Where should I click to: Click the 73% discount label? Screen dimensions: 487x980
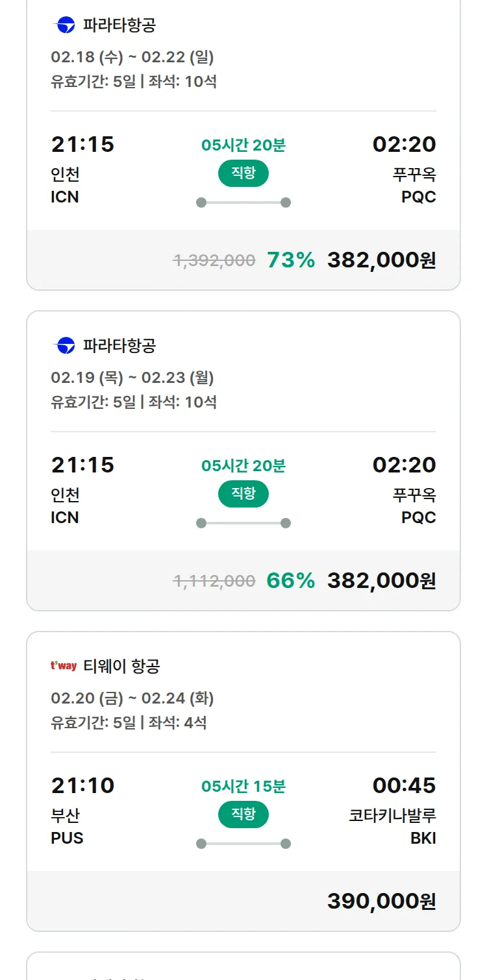(x=291, y=260)
